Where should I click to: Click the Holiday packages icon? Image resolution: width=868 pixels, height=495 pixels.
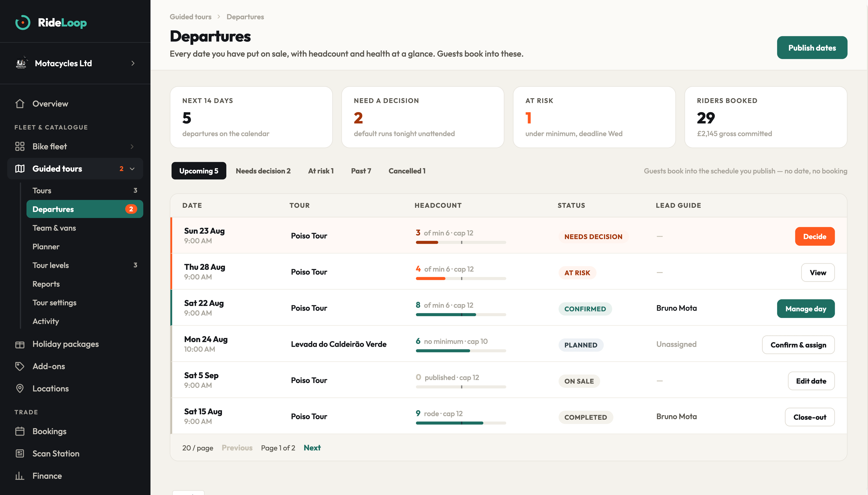pyautogui.click(x=20, y=344)
